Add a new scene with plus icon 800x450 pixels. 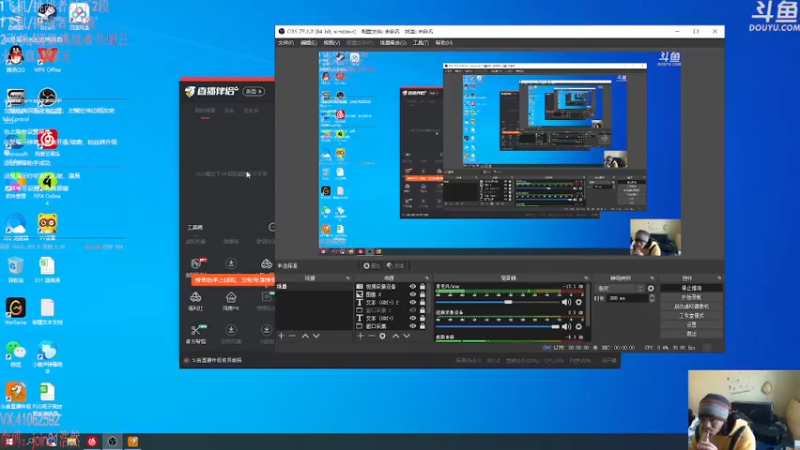(x=281, y=336)
